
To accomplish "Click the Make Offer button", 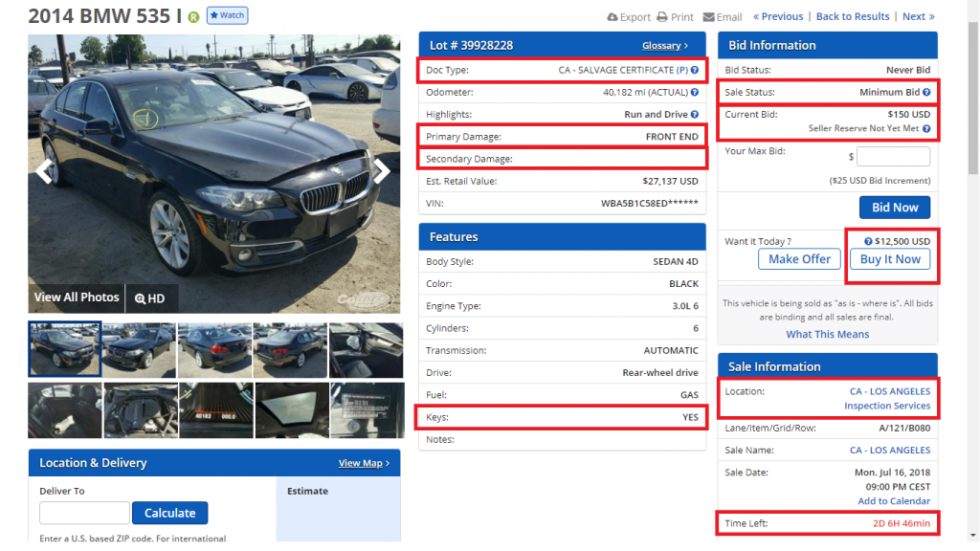I will coord(799,258).
